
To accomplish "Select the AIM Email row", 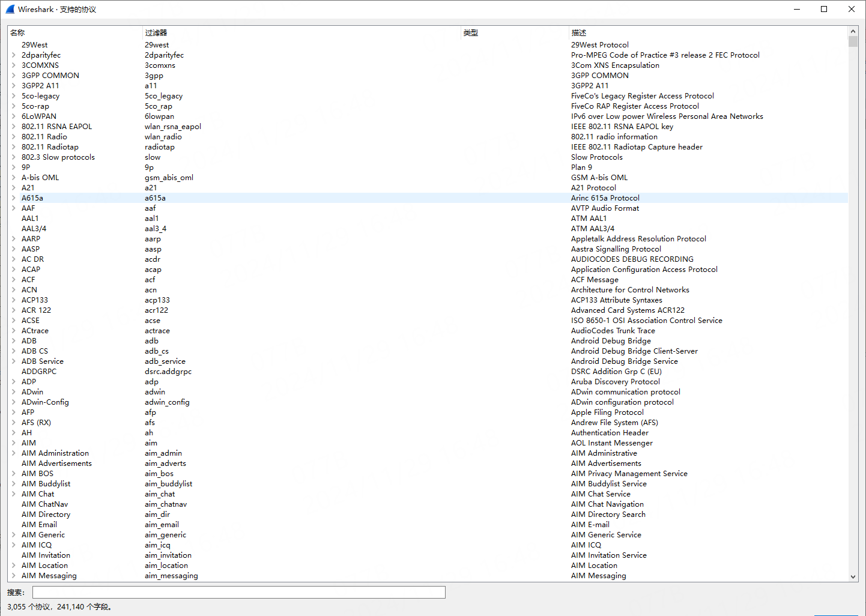I will 428,525.
